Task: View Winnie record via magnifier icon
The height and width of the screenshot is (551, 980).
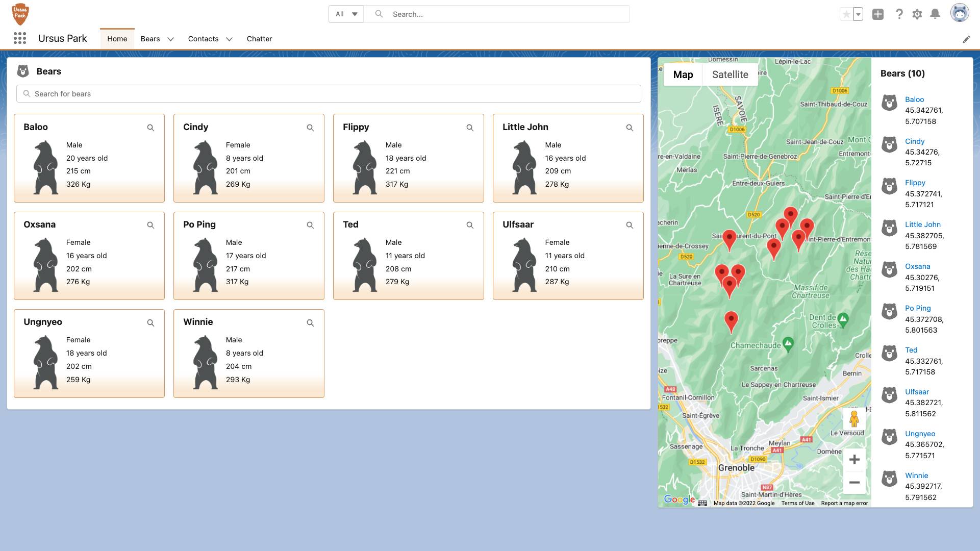Action: click(x=310, y=323)
